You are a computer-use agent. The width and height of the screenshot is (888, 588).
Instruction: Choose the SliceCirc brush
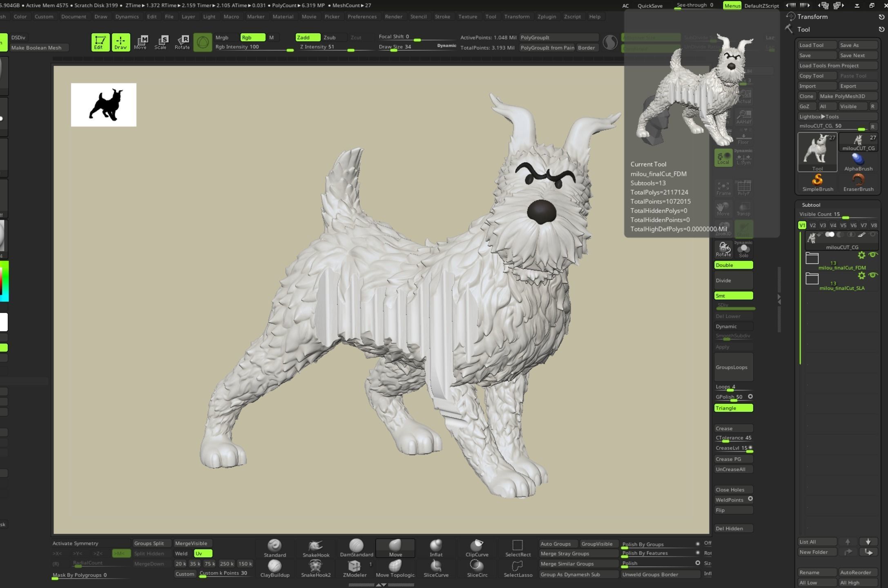coord(477,568)
